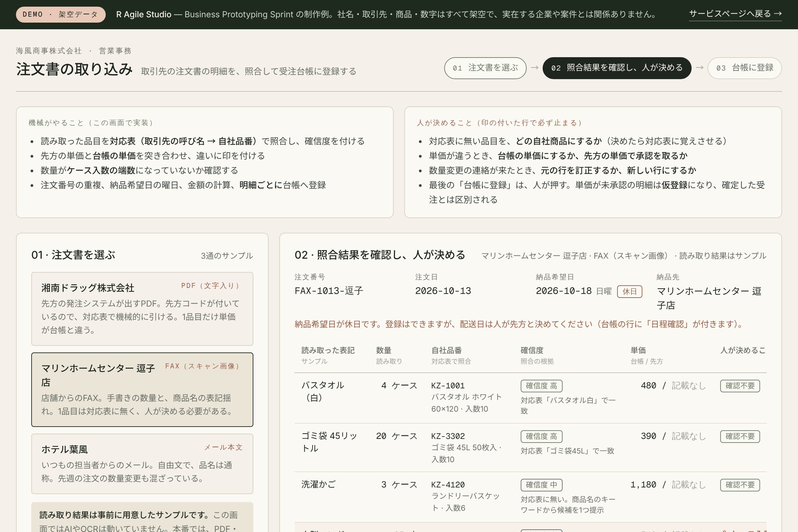Viewport: 798px width, 532px height.
Task: Click order number FAX-1013-逗子
Action: [x=329, y=291]
